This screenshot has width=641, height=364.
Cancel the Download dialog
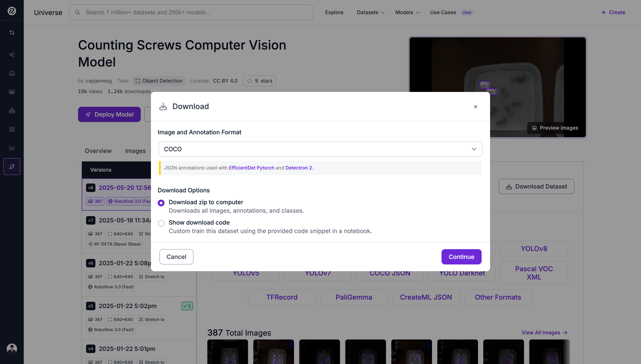(176, 257)
